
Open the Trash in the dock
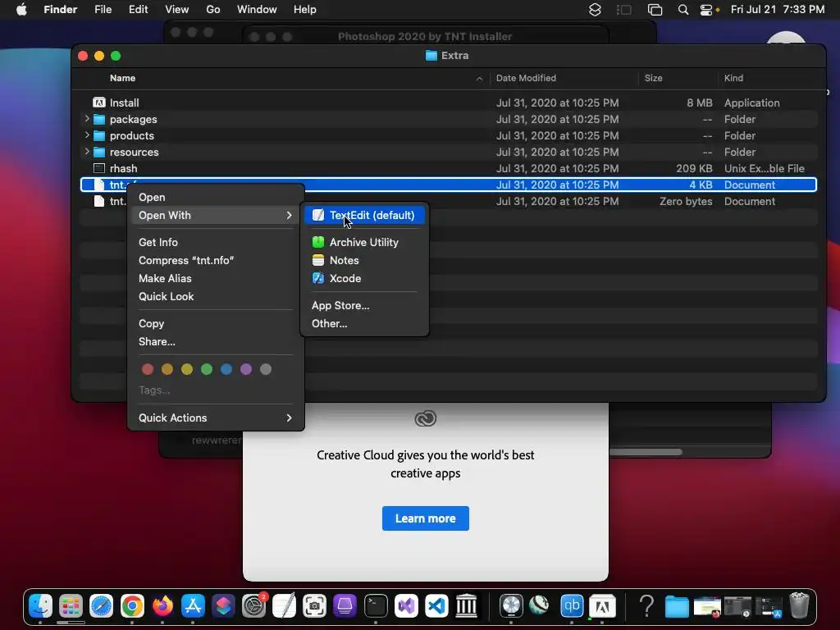point(799,606)
